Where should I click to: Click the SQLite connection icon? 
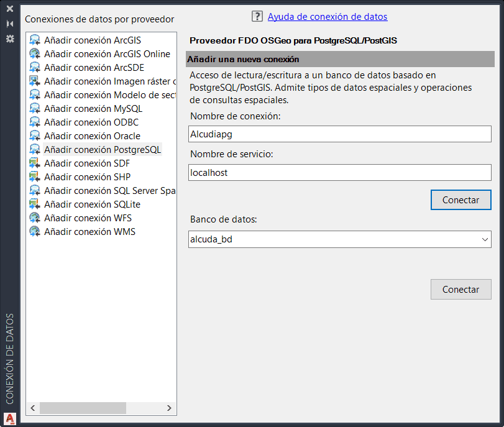tap(35, 204)
